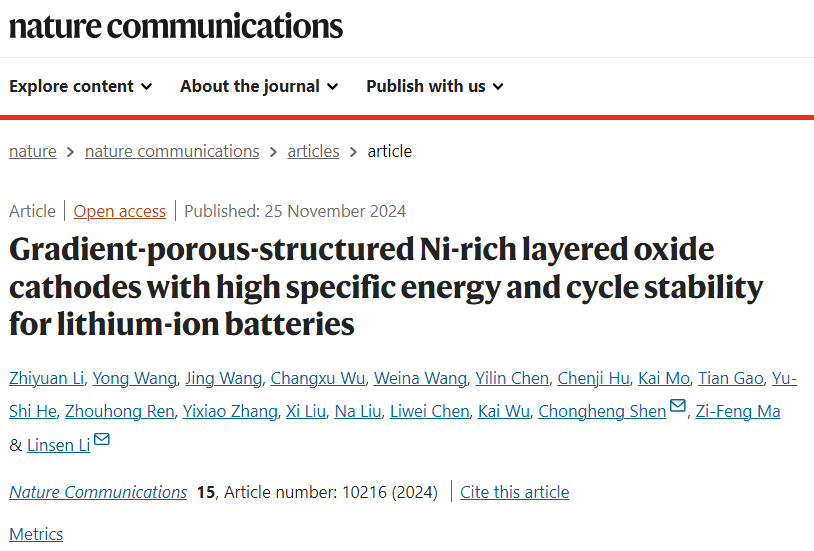Click the email icon beside Linsen Li
Image resolution: width=814 pixels, height=551 pixels.
click(x=102, y=439)
